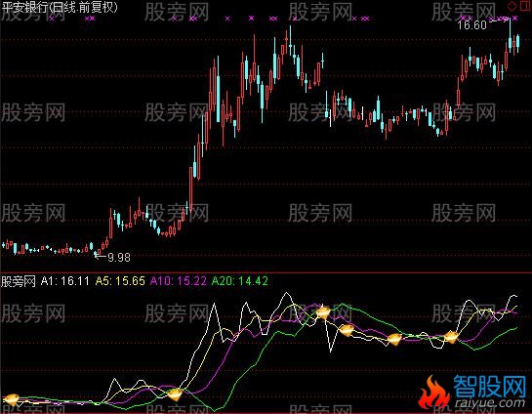Click the rightmost gold diamond signal marker
This screenshot has width=532, height=414.
tap(451, 337)
